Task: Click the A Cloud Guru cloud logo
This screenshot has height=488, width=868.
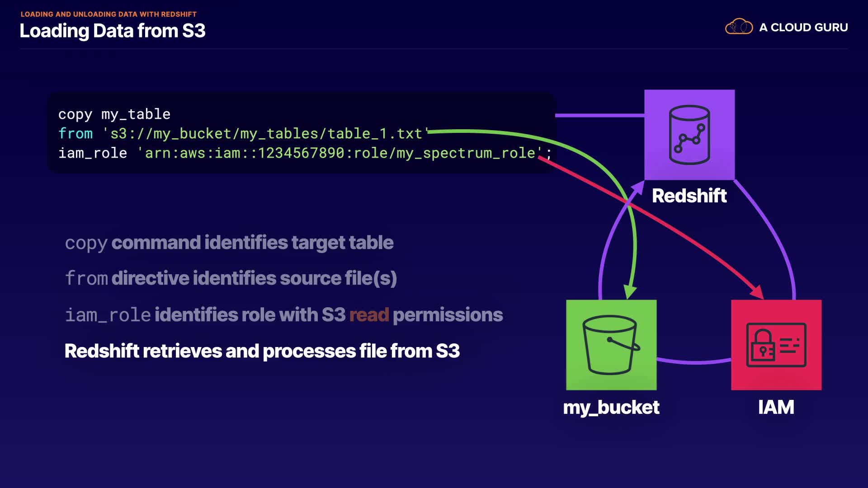Action: [x=739, y=27]
